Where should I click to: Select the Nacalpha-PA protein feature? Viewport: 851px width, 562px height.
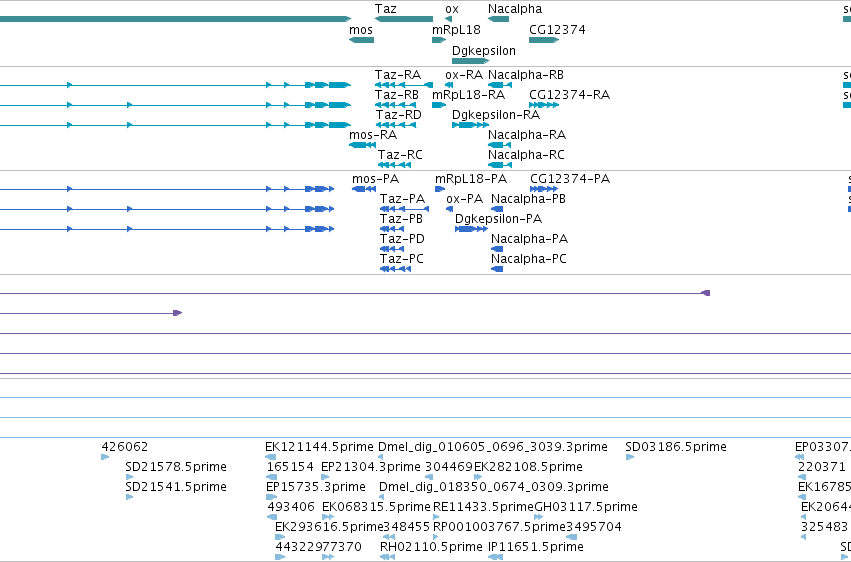[529, 239]
